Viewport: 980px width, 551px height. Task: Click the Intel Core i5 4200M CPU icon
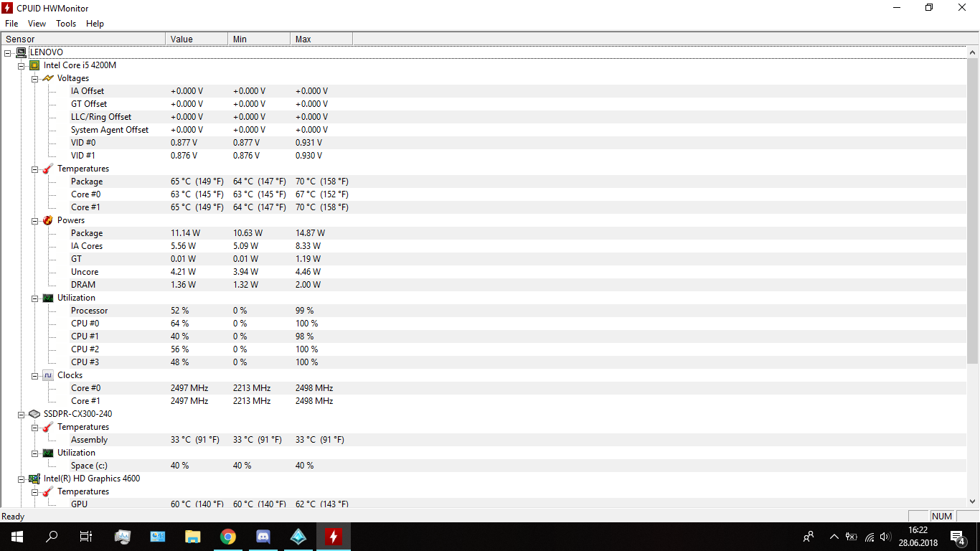click(34, 65)
